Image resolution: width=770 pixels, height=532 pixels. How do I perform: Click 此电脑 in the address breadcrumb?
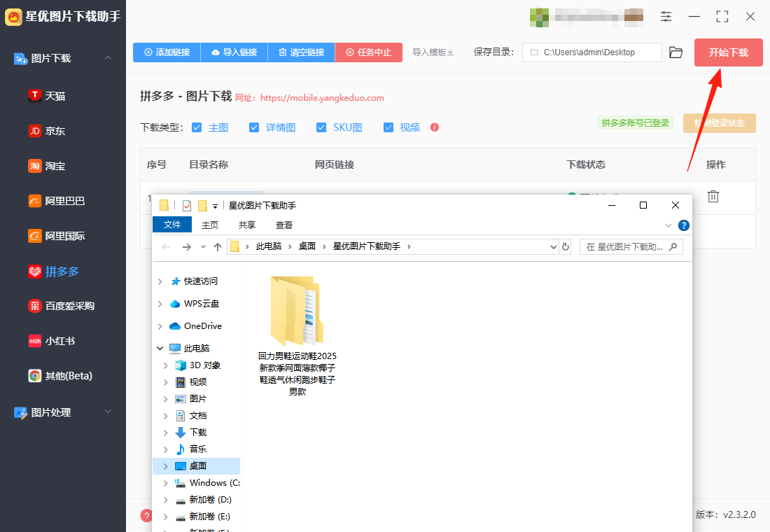tap(269, 246)
